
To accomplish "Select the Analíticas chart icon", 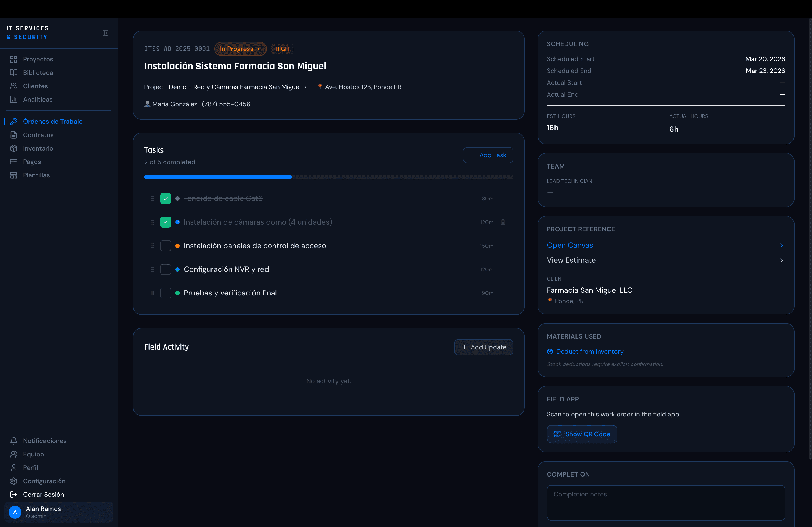I will coord(14,100).
